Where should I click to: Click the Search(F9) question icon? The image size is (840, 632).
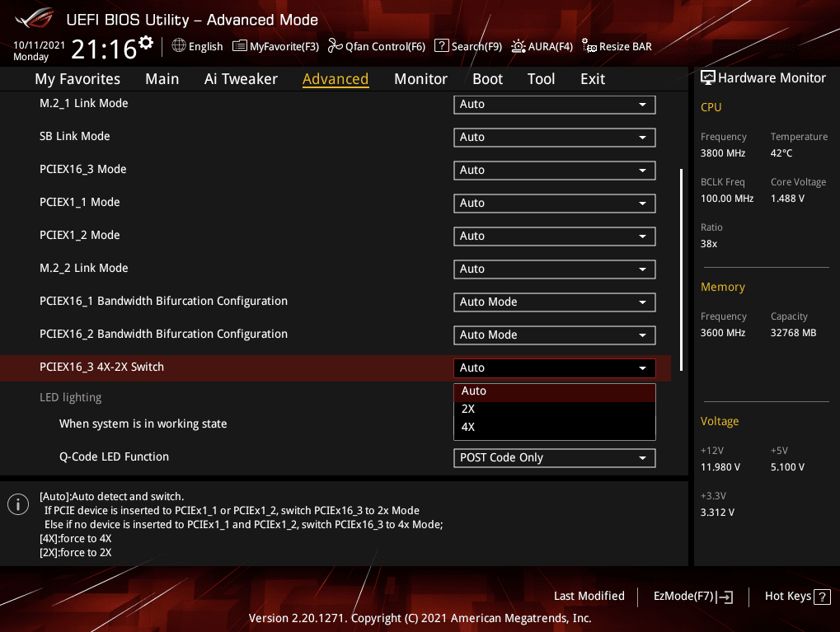(x=441, y=45)
